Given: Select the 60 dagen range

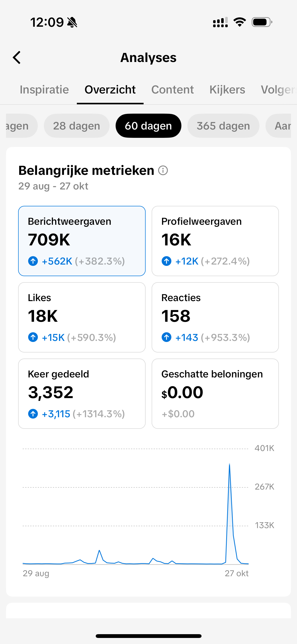Looking at the screenshot, I should [148, 126].
